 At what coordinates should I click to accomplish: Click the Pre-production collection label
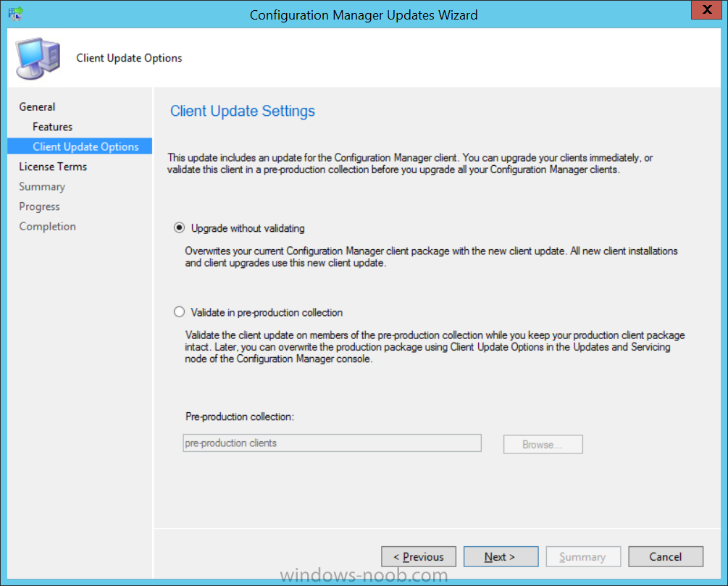(x=240, y=417)
